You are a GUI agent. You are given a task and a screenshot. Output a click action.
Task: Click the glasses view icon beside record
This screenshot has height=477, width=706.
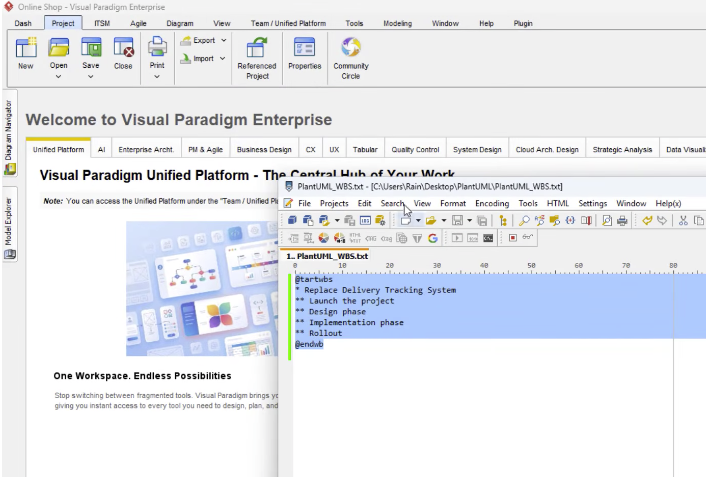click(x=528, y=237)
